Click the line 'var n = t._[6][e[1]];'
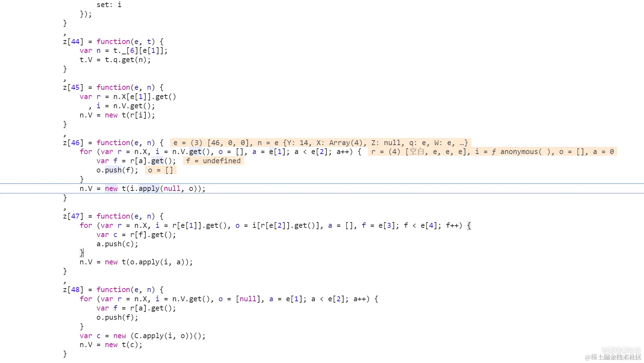Screen dimensions: 644x363 (x=123, y=51)
